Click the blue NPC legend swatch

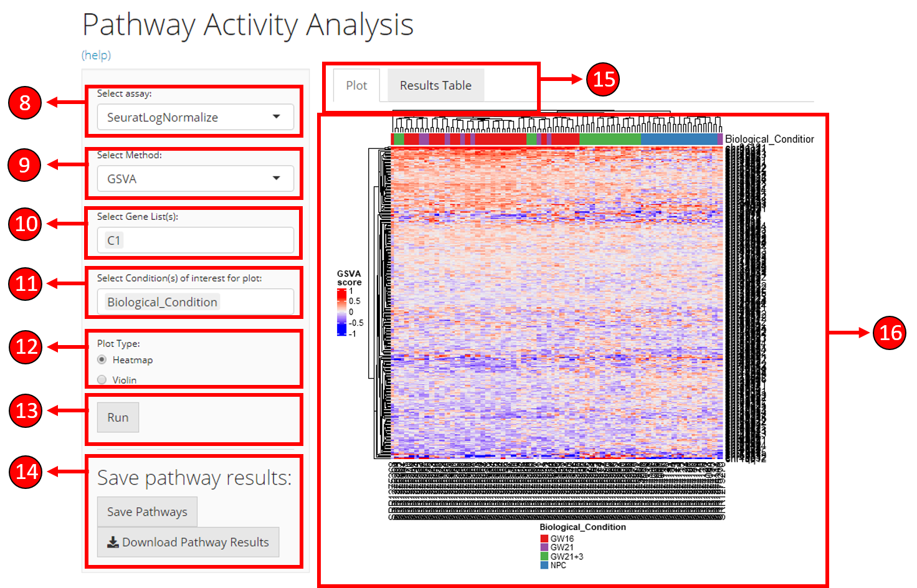pos(544,566)
